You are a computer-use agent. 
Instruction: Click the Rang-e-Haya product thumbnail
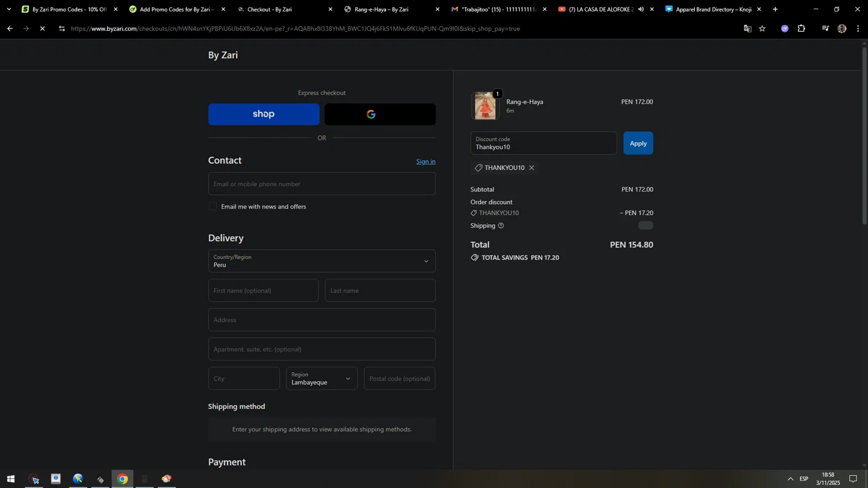pos(485,106)
